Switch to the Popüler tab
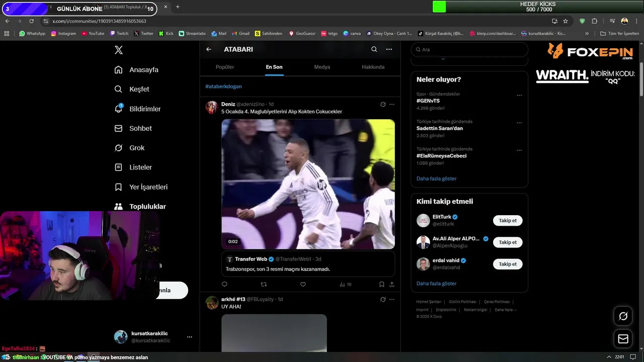644x362 pixels. pos(225,67)
